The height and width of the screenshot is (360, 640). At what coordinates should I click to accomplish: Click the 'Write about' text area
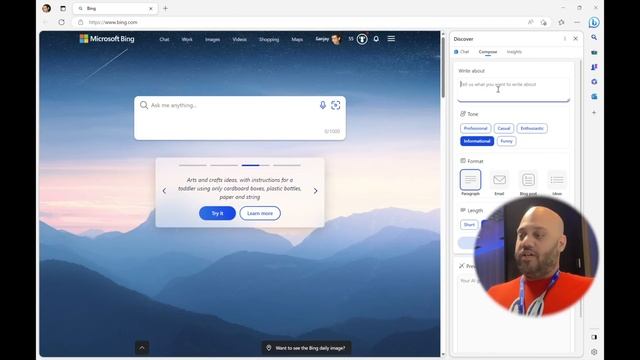pos(513,89)
